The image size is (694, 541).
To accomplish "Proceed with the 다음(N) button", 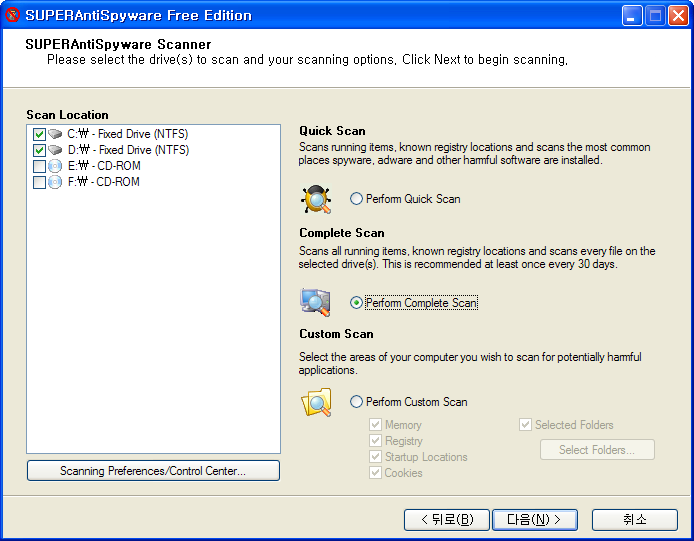I will point(535,520).
